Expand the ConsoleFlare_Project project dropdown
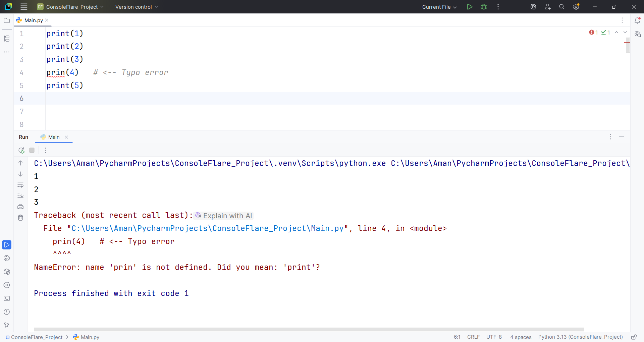Viewport: 644px width, 342px height. tap(70, 7)
